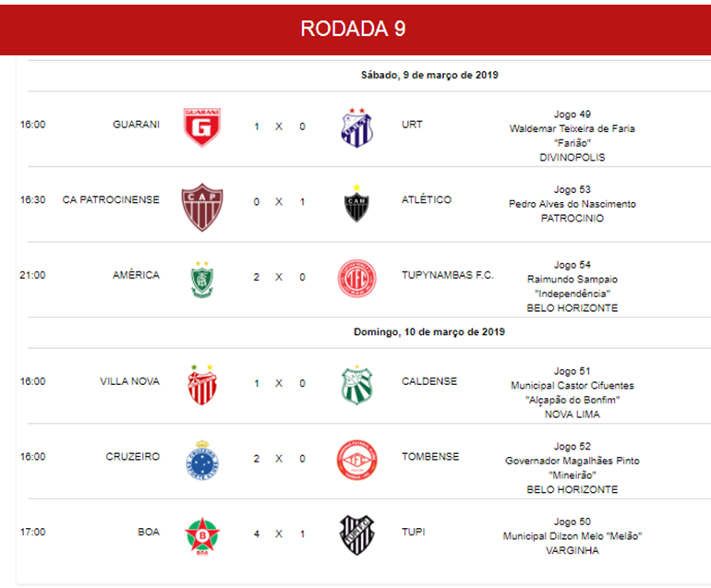This screenshot has width=711, height=588.
Task: Click the Atlético black CAM crest
Action: [356, 204]
